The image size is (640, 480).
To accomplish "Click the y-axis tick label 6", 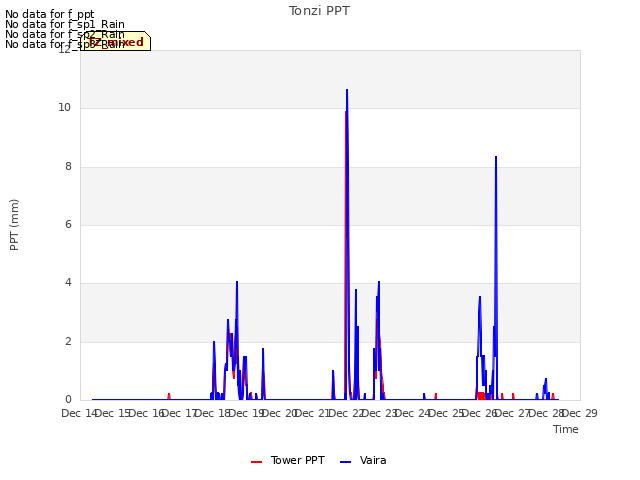I will (x=68, y=224).
